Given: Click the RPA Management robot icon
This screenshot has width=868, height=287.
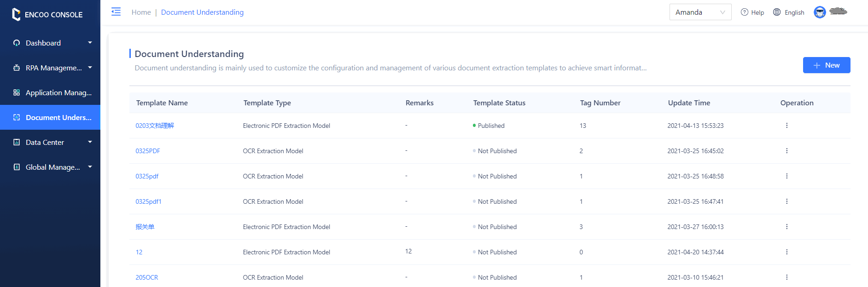Looking at the screenshot, I should 17,68.
